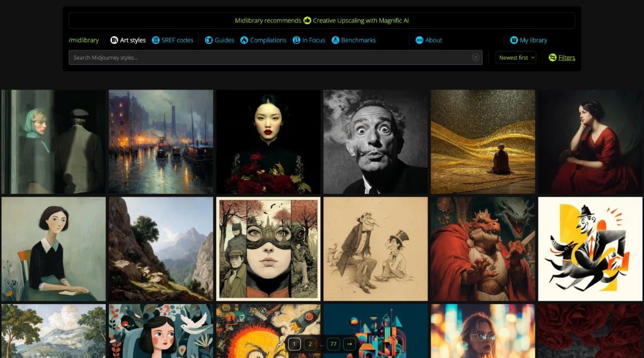Click the SREF codes icon
The width and height of the screenshot is (644, 358).
coord(156,40)
